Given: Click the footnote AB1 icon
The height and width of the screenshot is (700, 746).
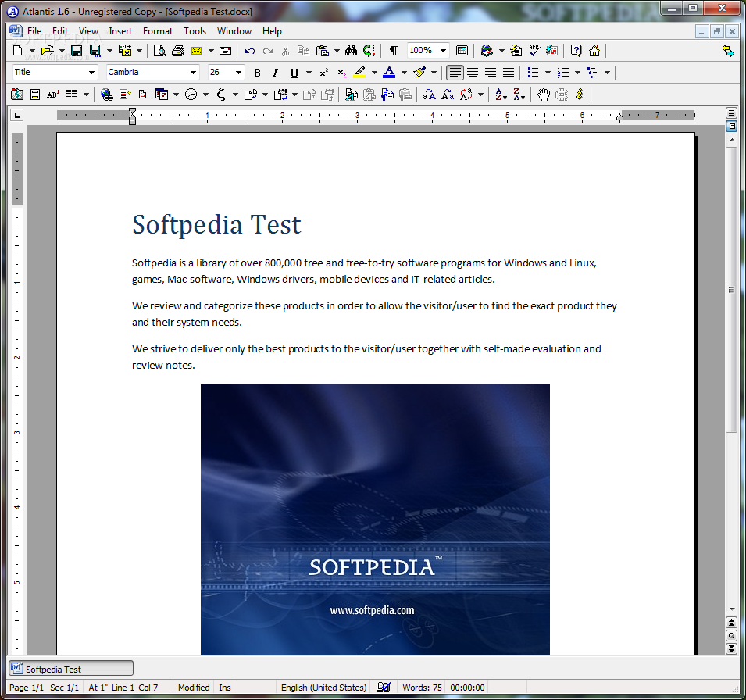Looking at the screenshot, I should click(53, 95).
